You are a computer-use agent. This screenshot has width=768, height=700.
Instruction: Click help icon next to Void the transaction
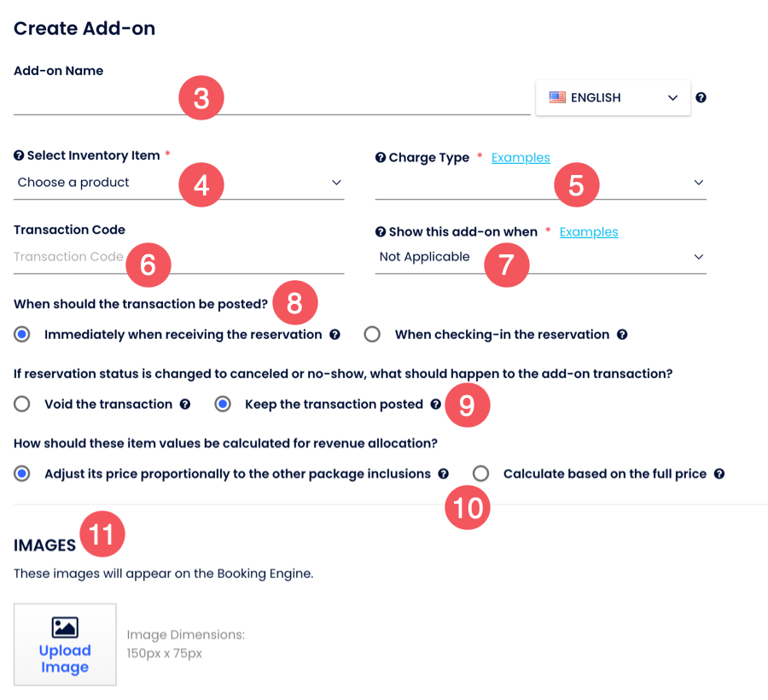click(x=185, y=405)
